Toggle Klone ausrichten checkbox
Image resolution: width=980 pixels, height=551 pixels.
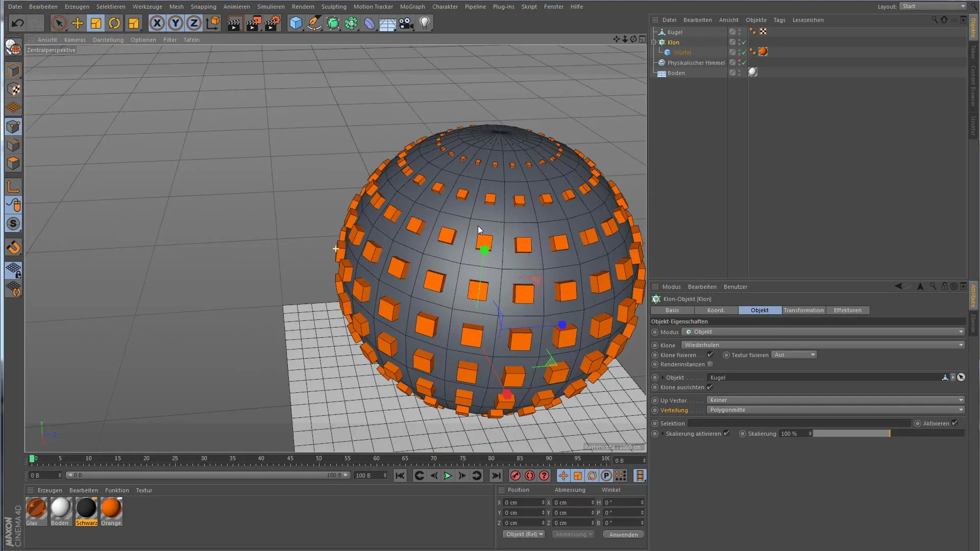point(709,387)
